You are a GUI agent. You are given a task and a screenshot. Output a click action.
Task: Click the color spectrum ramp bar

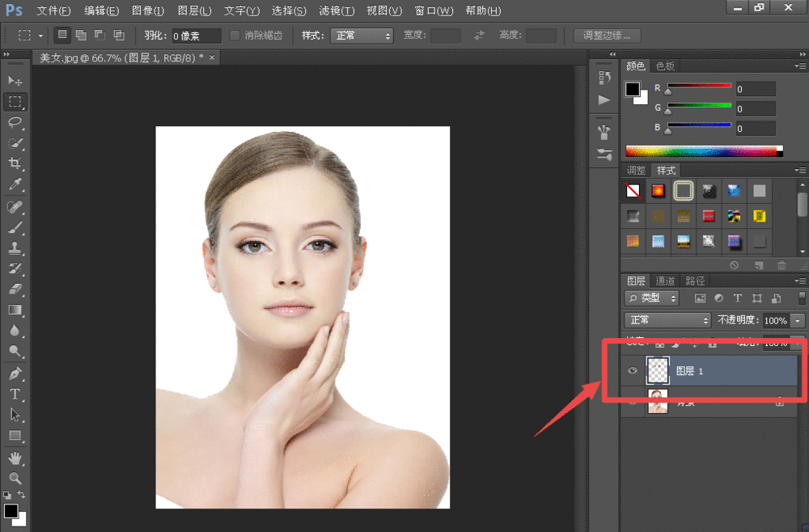coord(701,151)
